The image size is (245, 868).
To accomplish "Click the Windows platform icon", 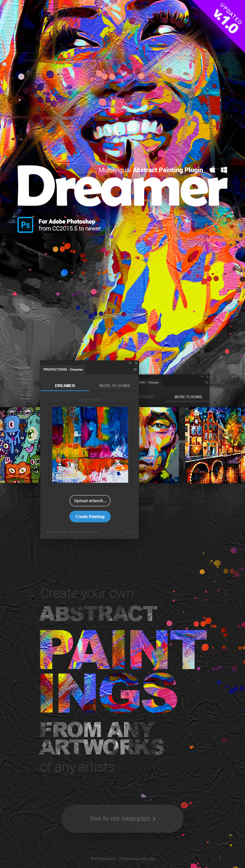I will pos(224,170).
